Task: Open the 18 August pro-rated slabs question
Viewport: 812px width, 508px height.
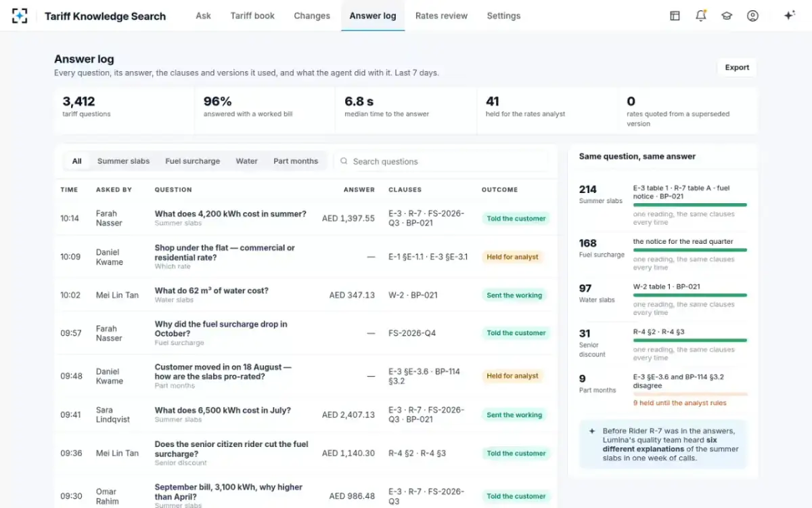Action: point(223,372)
